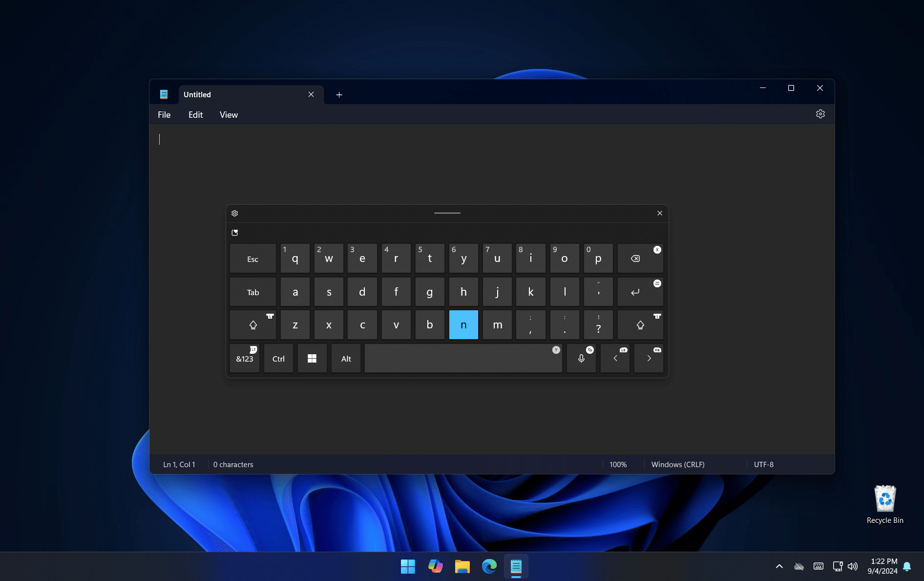The height and width of the screenshot is (581, 924).
Task: Open the UTF-8 encoding selector
Action: coord(763,465)
